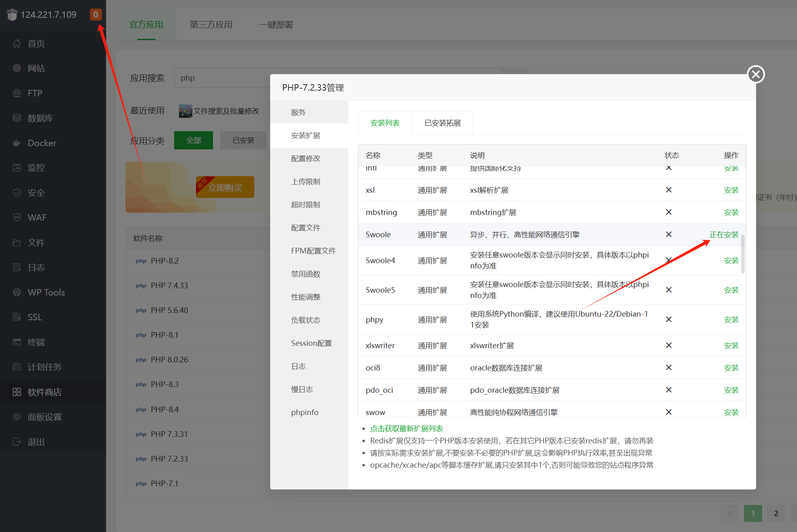Image resolution: width=797 pixels, height=532 pixels.
Task: Click the monitor icon beside 监控
Action: pyautogui.click(x=17, y=168)
